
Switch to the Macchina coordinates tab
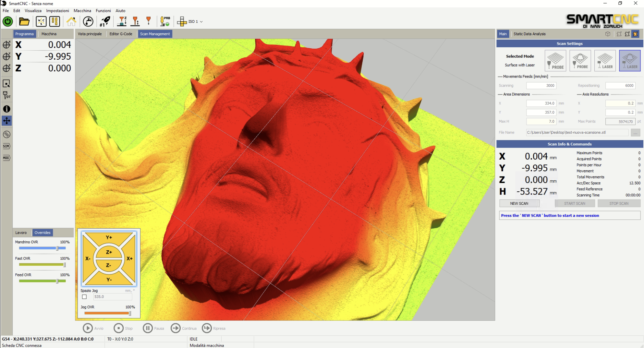[x=49, y=34]
